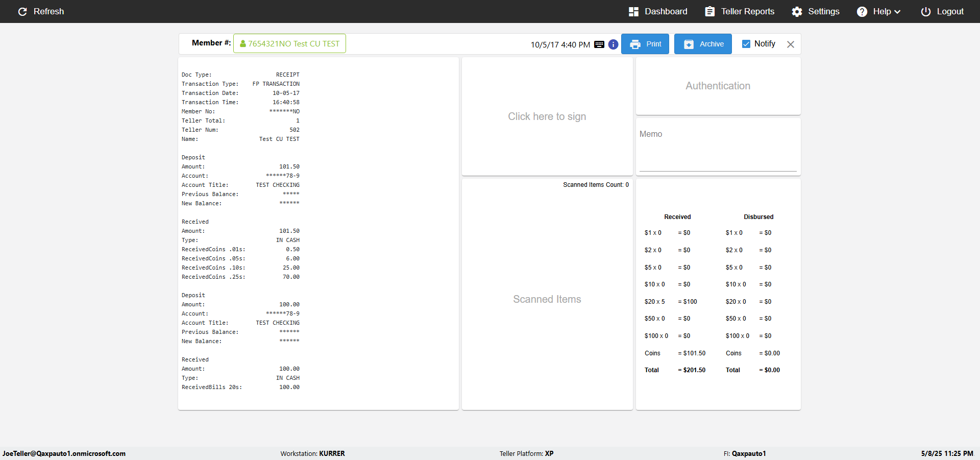Click the 'Scanned Items Count: 0' text
980x460 pixels.
click(x=596, y=185)
